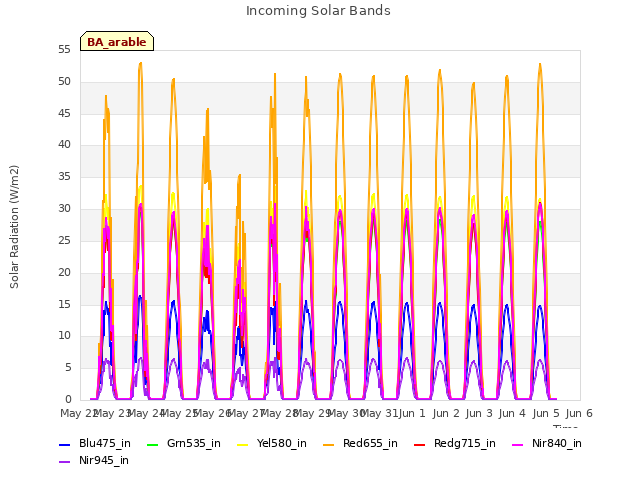Toggle the Yel580_in legend entry

pyautogui.click(x=272, y=443)
